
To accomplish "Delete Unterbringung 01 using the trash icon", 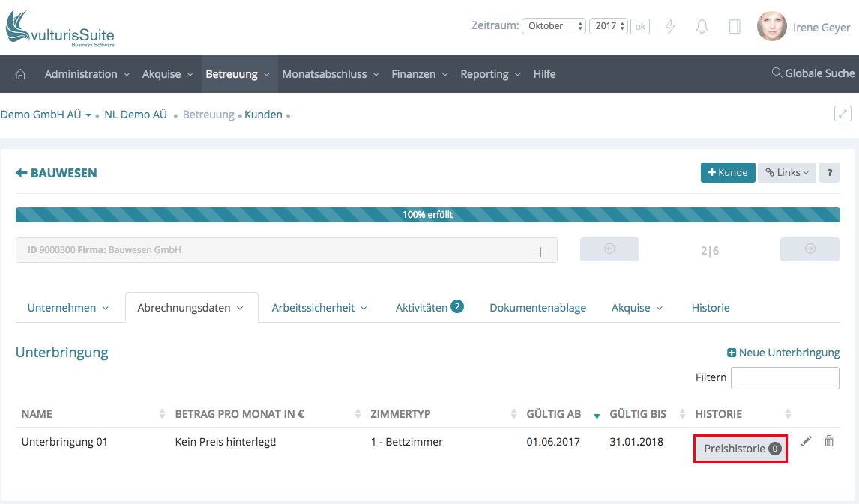I will tap(829, 442).
